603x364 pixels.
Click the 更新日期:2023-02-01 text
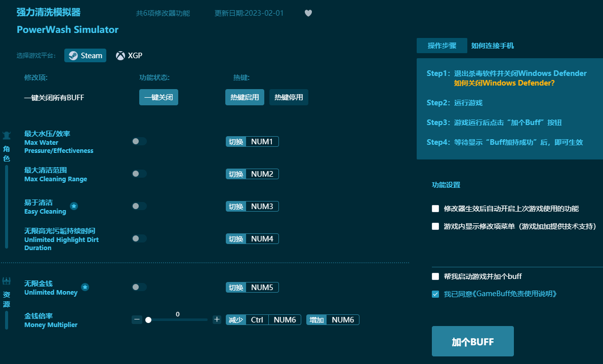[x=249, y=13]
